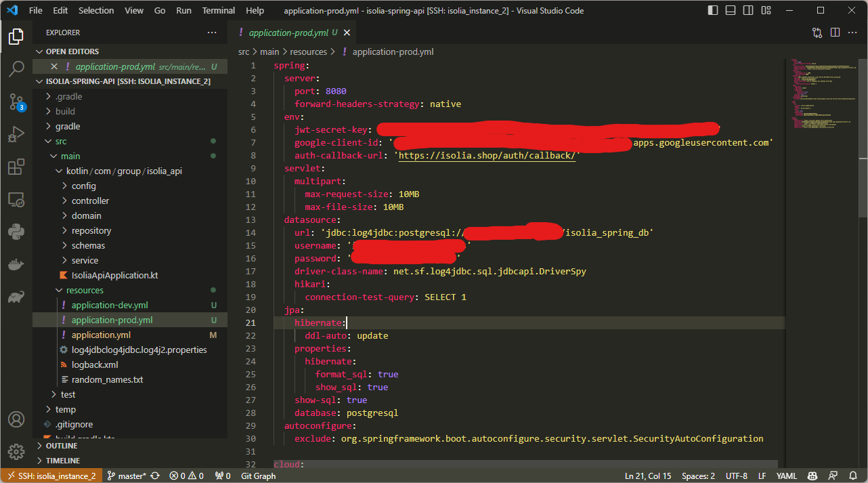Click Ln 21, Col 15 go to line
Screen dimensions: 868x483
(648, 476)
